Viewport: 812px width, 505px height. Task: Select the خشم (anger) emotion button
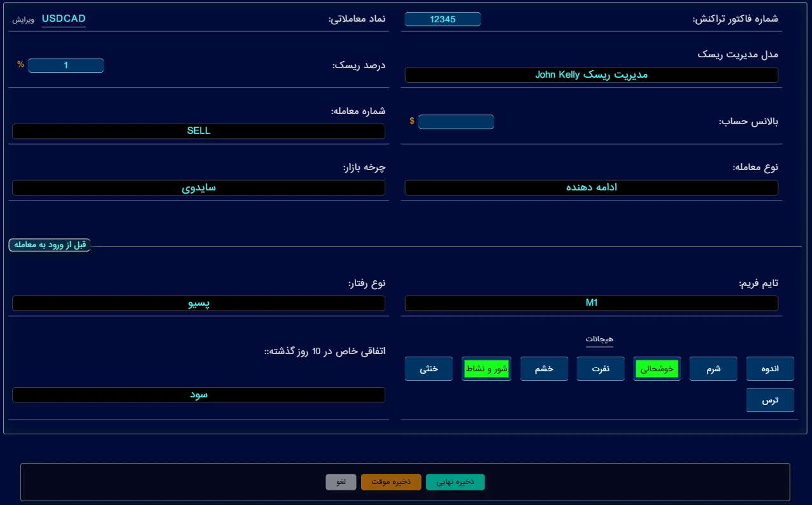point(544,369)
